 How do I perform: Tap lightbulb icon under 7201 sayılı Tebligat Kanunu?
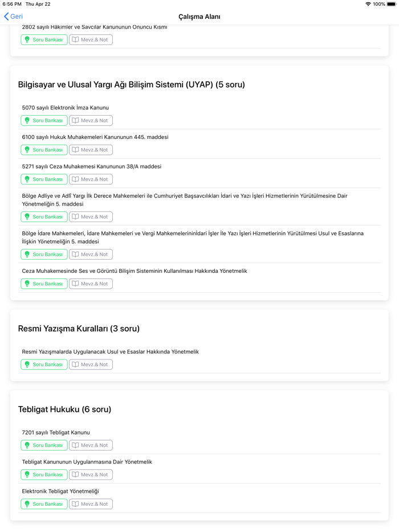click(27, 445)
